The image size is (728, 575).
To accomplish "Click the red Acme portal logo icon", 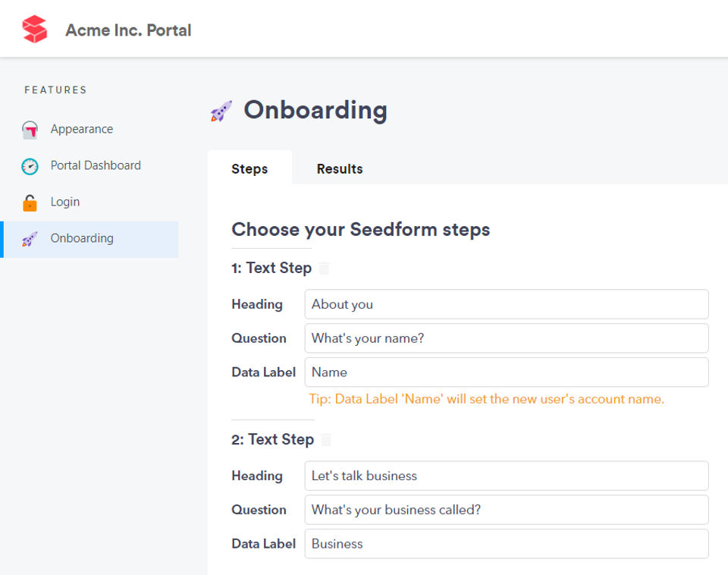I will [x=35, y=30].
